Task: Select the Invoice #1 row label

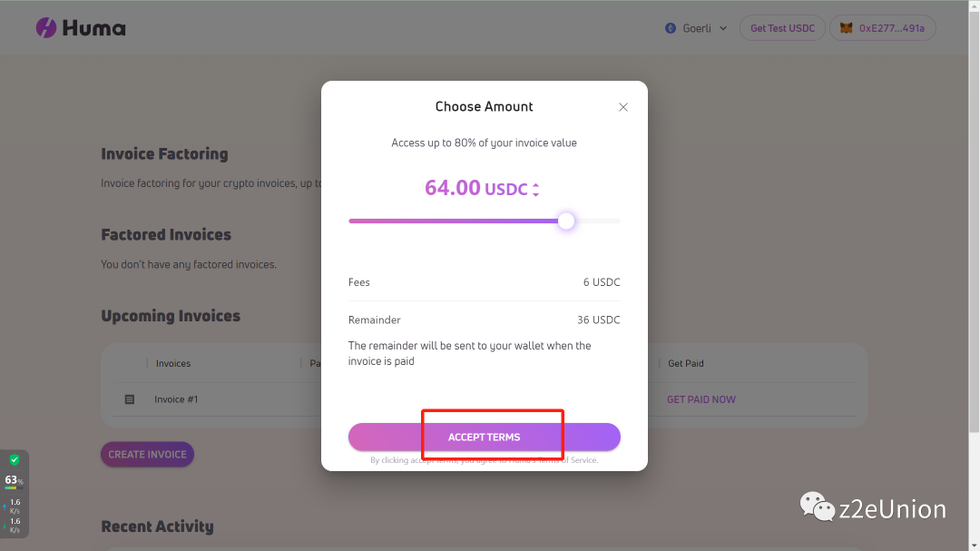Action: [x=176, y=399]
